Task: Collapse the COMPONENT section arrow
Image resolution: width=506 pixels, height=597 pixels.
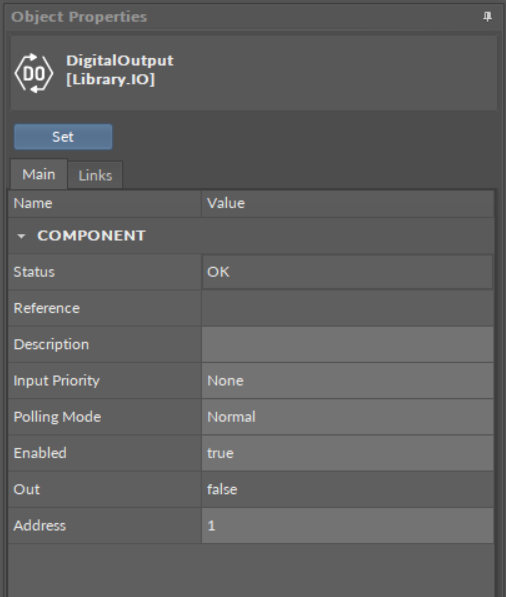Action: tap(21, 236)
